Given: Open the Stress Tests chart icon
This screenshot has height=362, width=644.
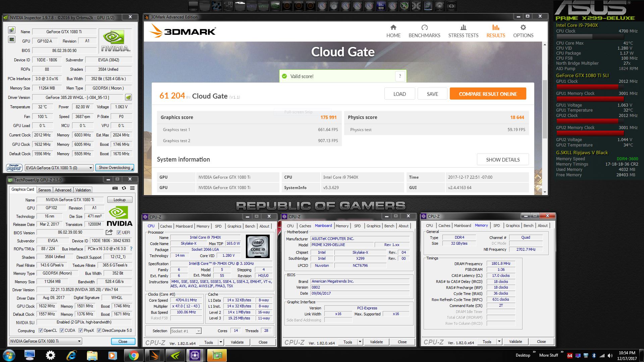Looking at the screenshot, I should pyautogui.click(x=463, y=27).
